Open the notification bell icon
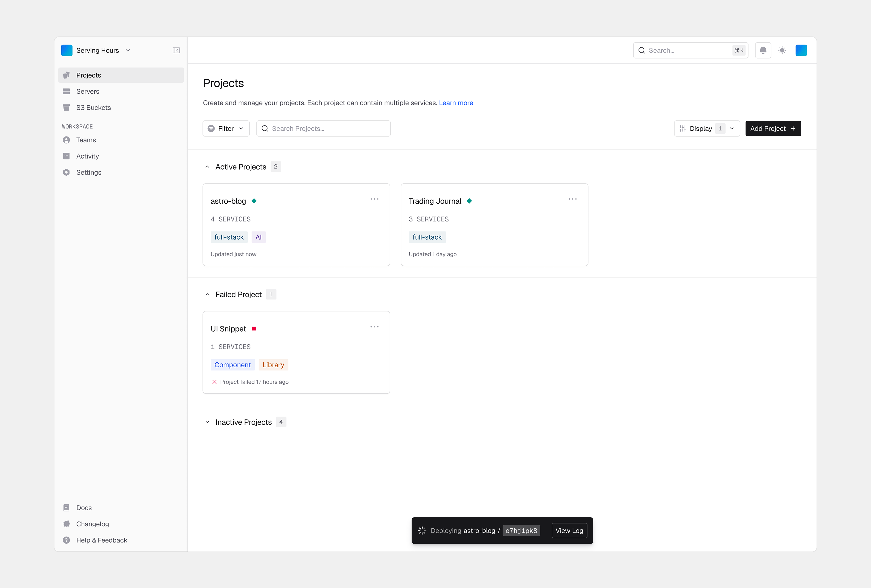This screenshot has height=588, width=871. [763, 50]
